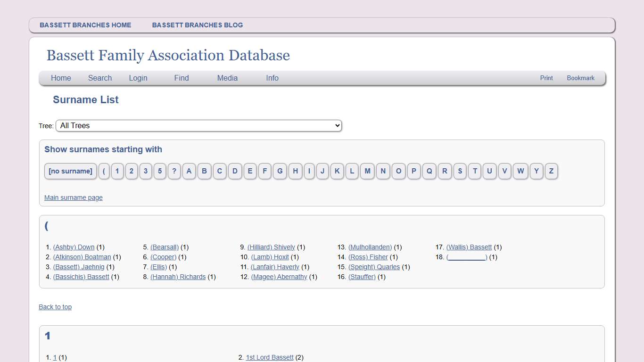Open the Bassett Branches Blog
644x362 pixels.
point(197,25)
